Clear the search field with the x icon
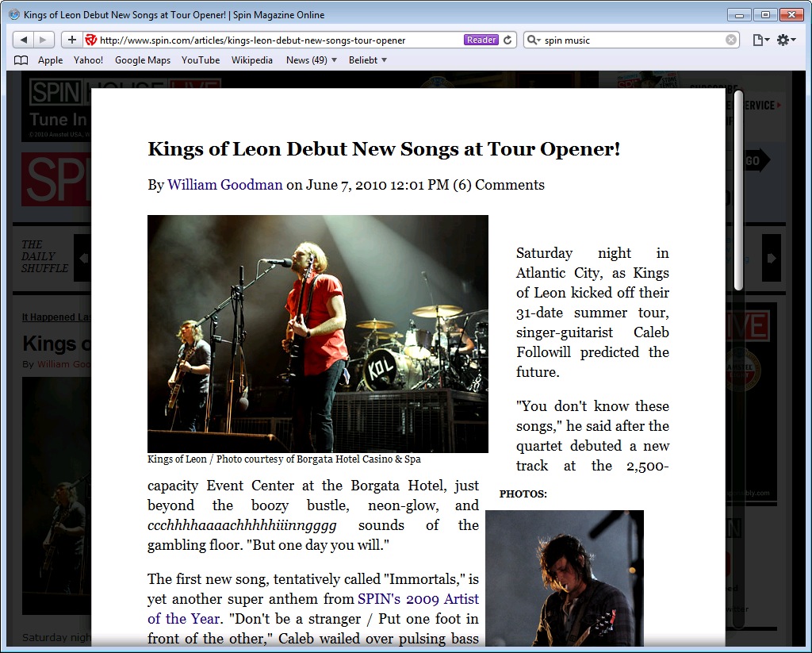 [730, 39]
